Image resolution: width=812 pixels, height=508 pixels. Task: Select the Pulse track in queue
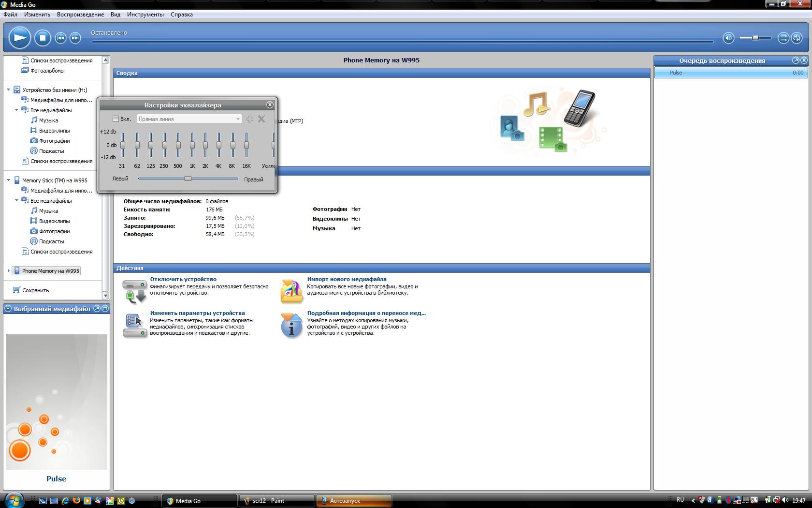(x=731, y=73)
